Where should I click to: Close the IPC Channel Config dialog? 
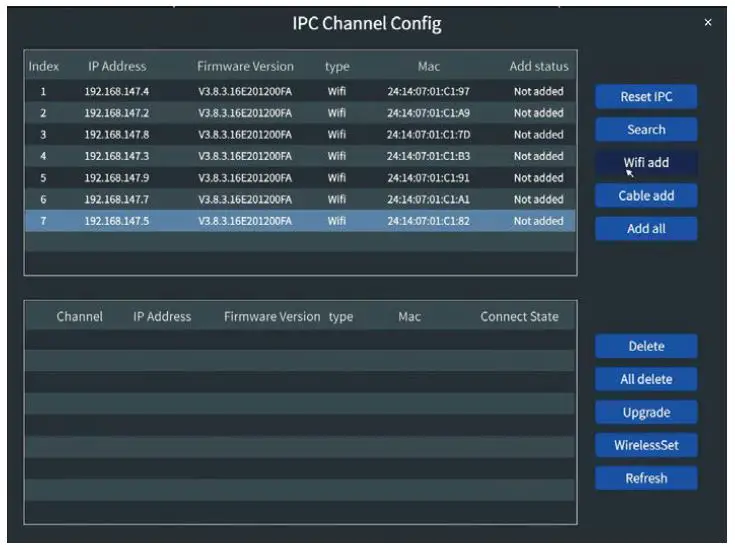(708, 23)
